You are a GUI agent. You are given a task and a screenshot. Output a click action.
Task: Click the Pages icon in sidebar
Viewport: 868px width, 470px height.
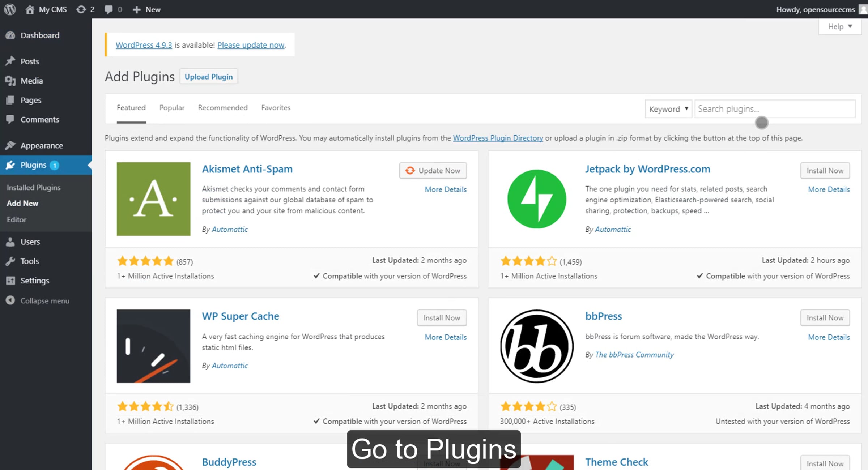point(10,100)
